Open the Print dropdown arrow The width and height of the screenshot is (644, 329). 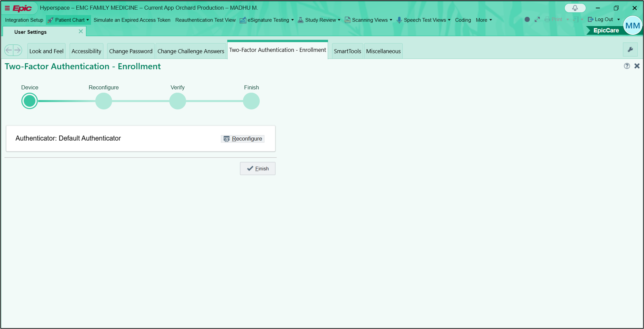pos(568,20)
